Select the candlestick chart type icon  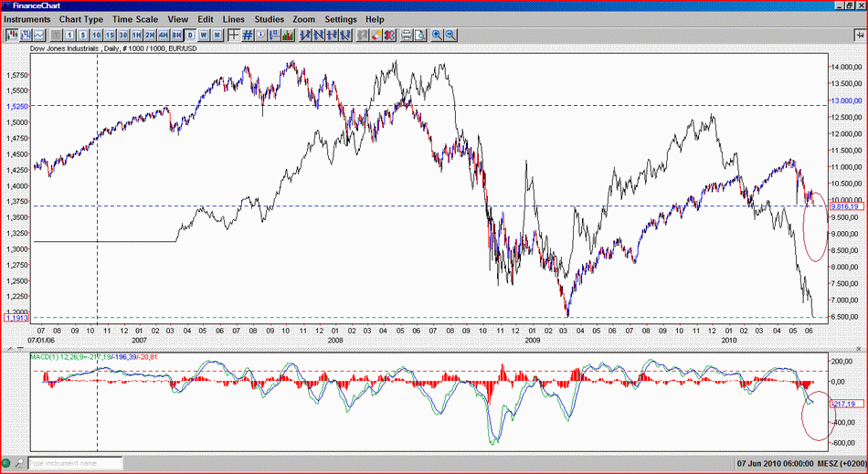point(12,35)
